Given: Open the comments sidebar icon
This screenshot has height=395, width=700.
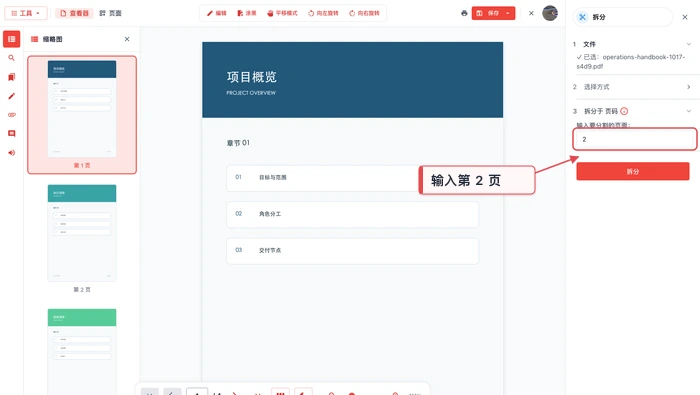Looking at the screenshot, I should [x=12, y=133].
